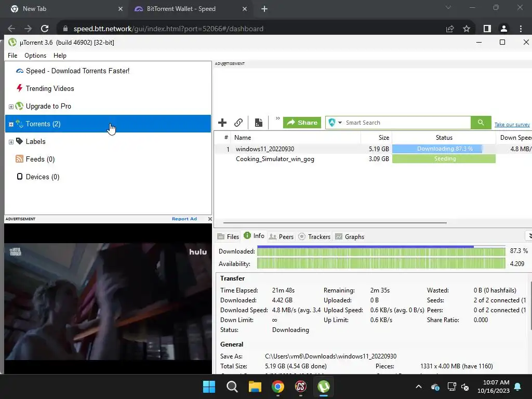
Task: Open the Chrome three-dot menu
Action: point(521,29)
